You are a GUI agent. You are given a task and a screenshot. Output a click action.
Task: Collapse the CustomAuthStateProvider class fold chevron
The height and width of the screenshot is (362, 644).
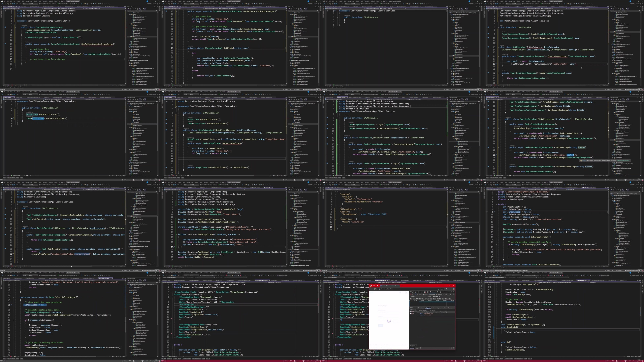(16, 28)
